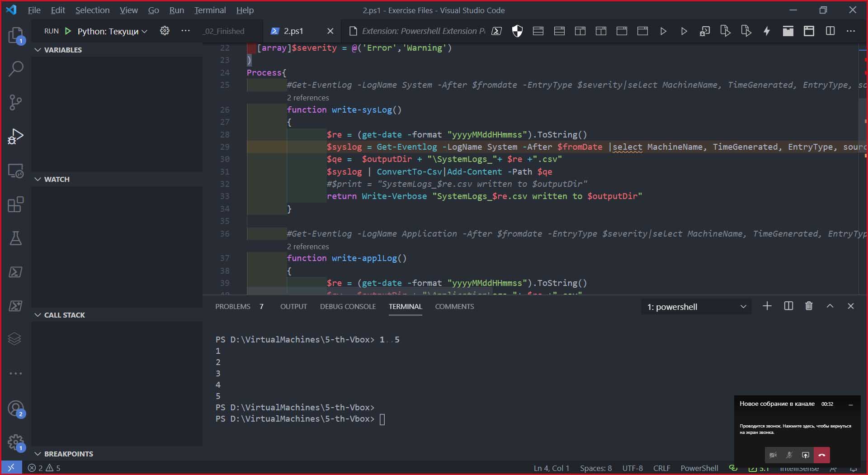Hang up the call with red button

coord(821,455)
